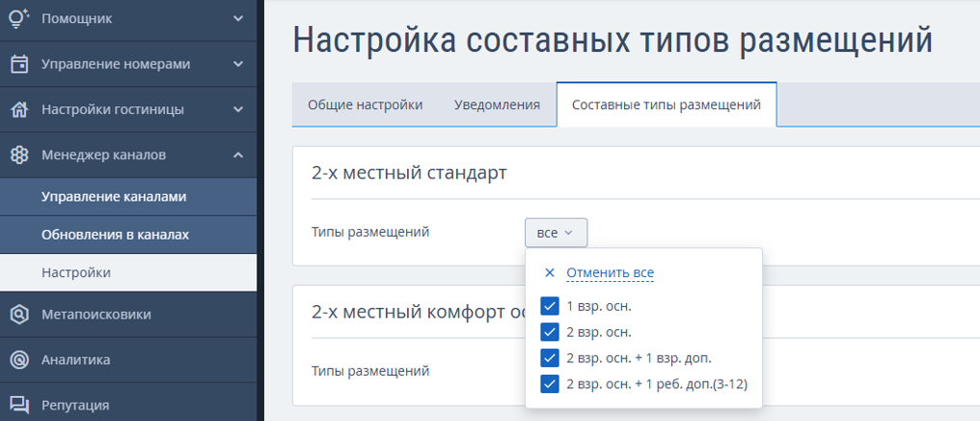This screenshot has height=421, width=980.
Task: Open Обновления в каналах submenu item
Action: (x=128, y=235)
